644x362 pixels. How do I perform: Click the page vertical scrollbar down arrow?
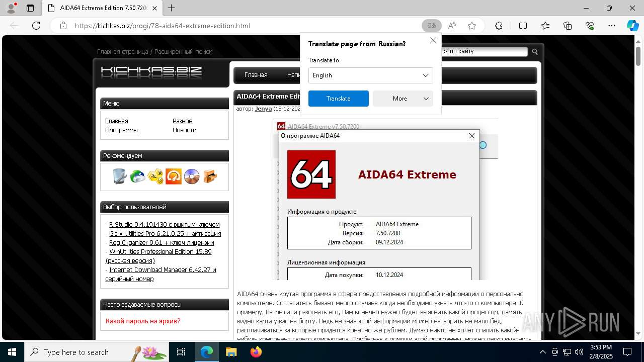638,333
